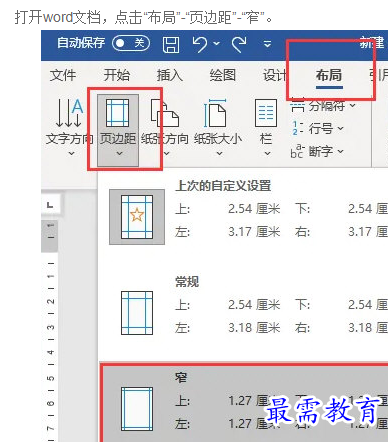Click the Redo arrow icon
The image size is (388, 442).
(x=239, y=44)
